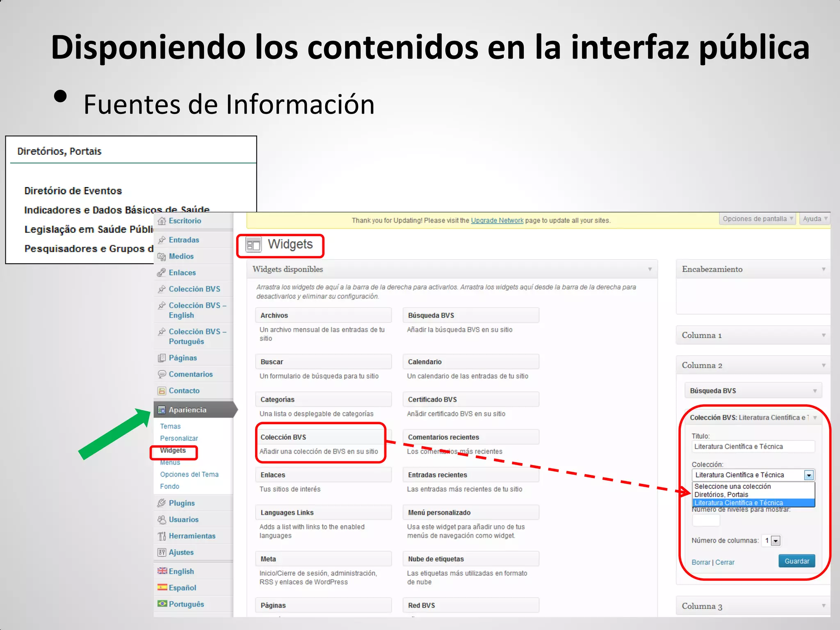Follow the Upgrade Network link

pyautogui.click(x=497, y=220)
